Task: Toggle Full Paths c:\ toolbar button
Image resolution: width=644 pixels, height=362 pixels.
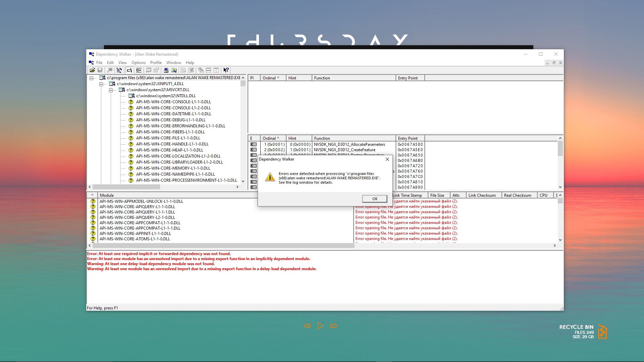Action: 129,70
